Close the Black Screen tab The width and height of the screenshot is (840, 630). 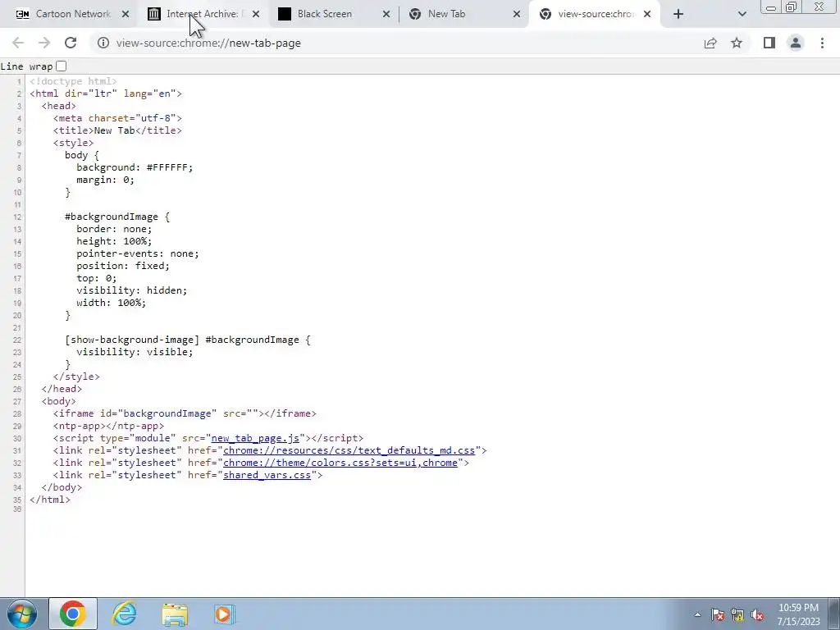pos(386,14)
